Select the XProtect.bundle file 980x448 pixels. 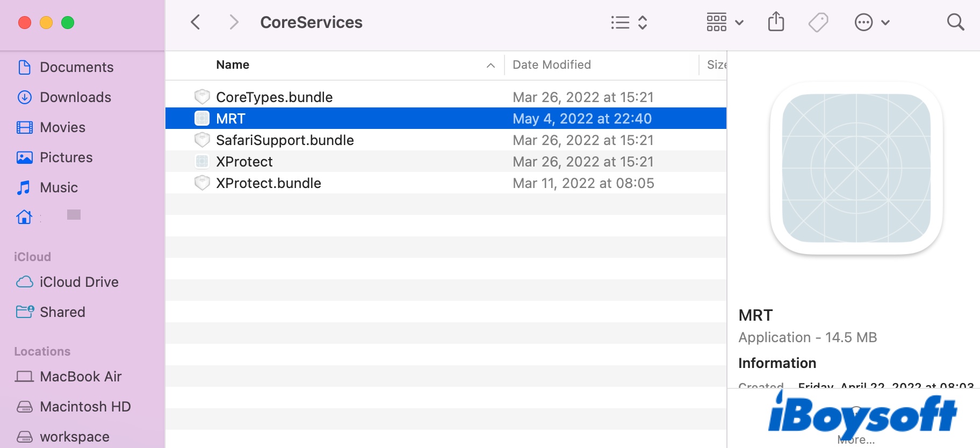click(268, 183)
